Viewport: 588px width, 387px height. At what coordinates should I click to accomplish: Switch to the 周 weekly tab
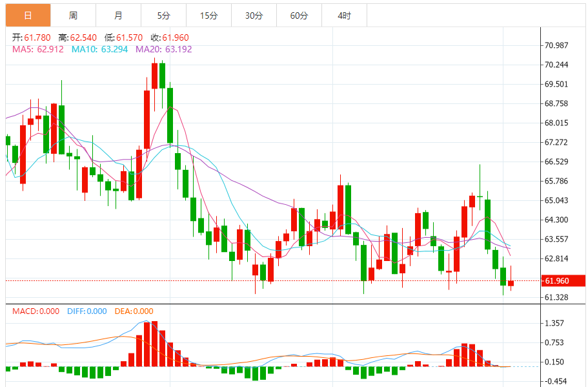(x=73, y=16)
